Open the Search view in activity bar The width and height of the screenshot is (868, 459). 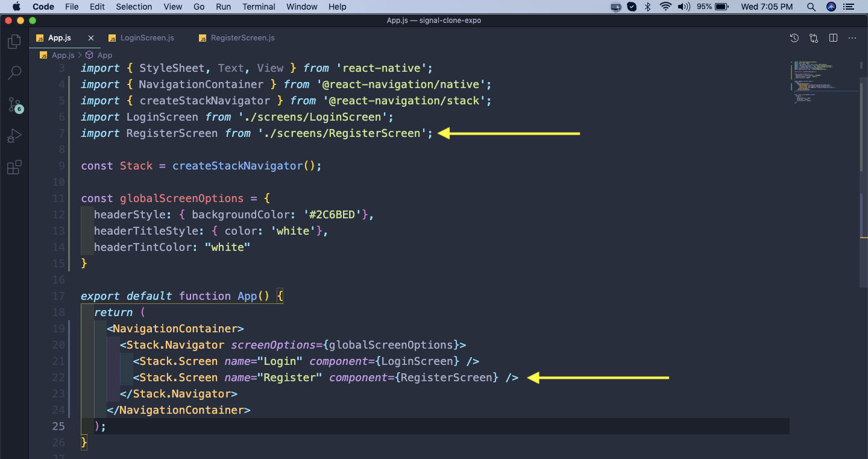(14, 73)
